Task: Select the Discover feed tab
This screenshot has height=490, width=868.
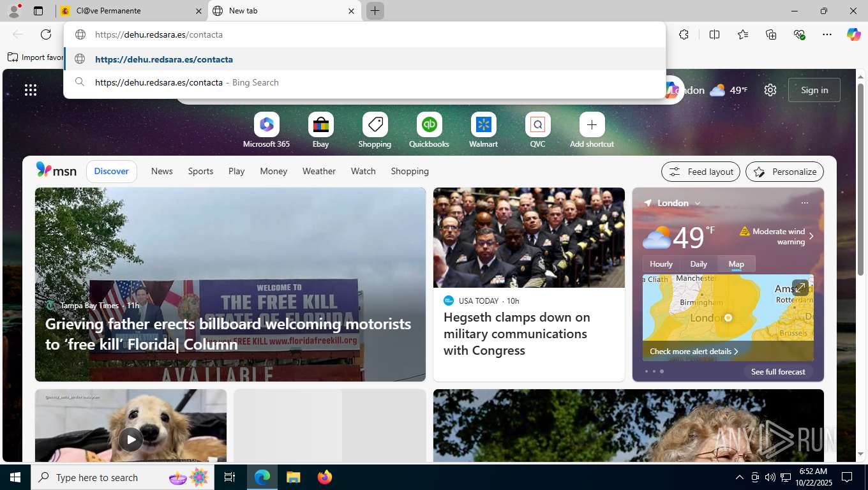Action: (112, 171)
